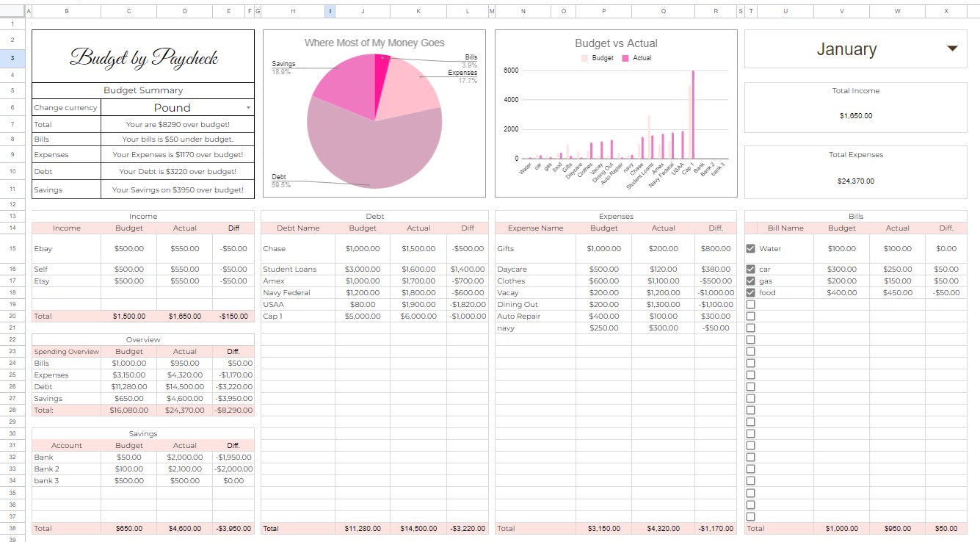Screen dimensions: 980x542
Task: Select row 28 header
Action: (12, 410)
